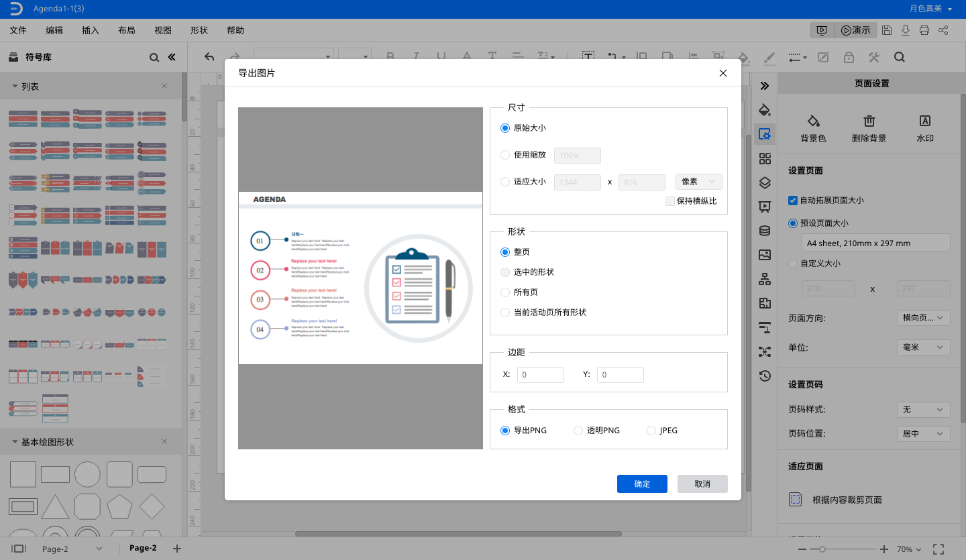This screenshot has height=560, width=966.
Task: Open the 布局 menu
Action: click(127, 30)
